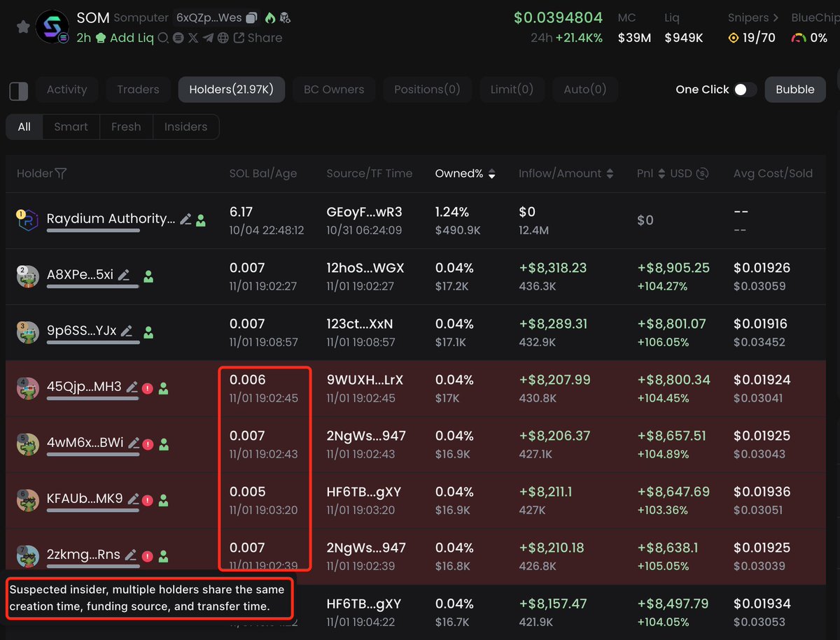
Task: Click the flame icon beside the address
Action: click(x=270, y=18)
